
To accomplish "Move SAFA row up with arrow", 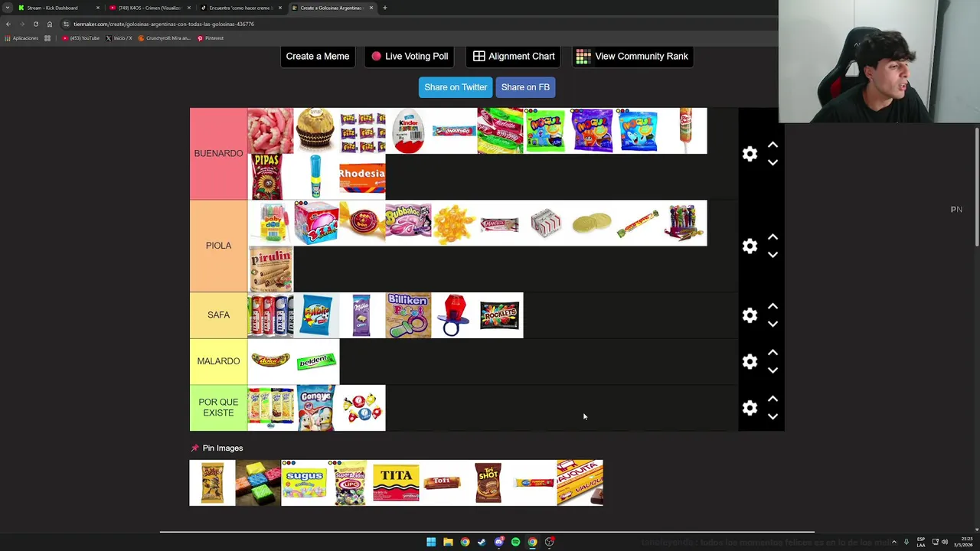I will coord(773,306).
